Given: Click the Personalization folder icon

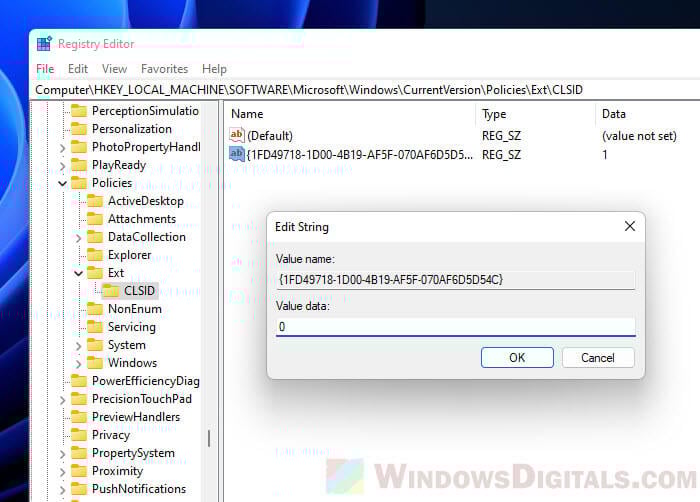Looking at the screenshot, I should [x=79, y=129].
